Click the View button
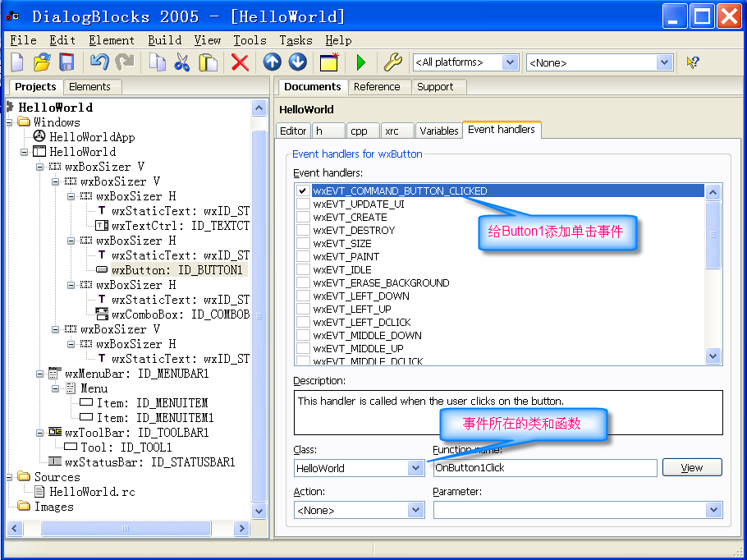The width and height of the screenshot is (747, 560). tap(692, 467)
